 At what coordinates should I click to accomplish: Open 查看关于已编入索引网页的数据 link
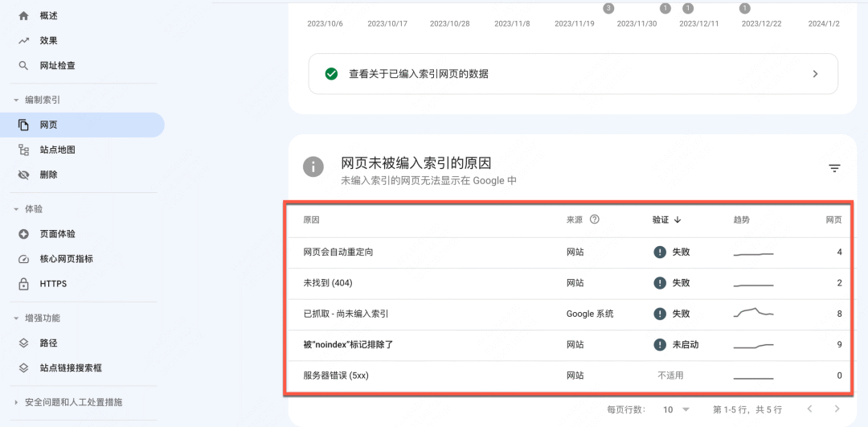[x=573, y=74]
